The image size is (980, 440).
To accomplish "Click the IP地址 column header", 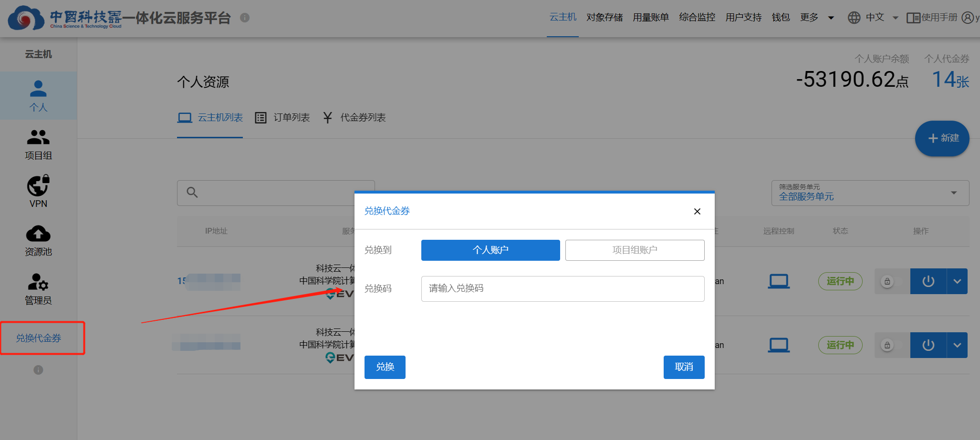I will coord(216,231).
